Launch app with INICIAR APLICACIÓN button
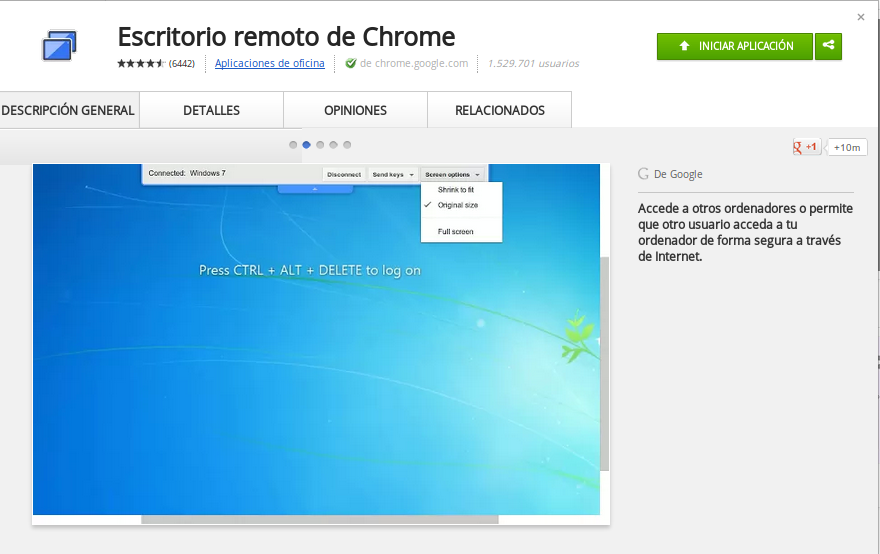Viewport: 880px width, 554px height. click(x=735, y=46)
